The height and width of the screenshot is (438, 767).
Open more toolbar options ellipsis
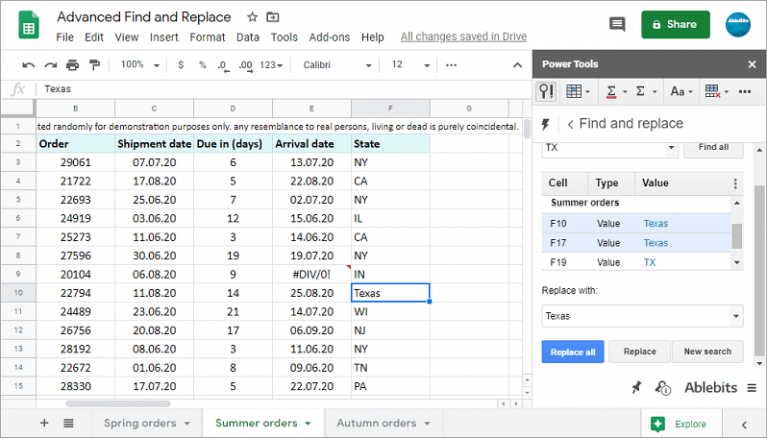click(451, 65)
